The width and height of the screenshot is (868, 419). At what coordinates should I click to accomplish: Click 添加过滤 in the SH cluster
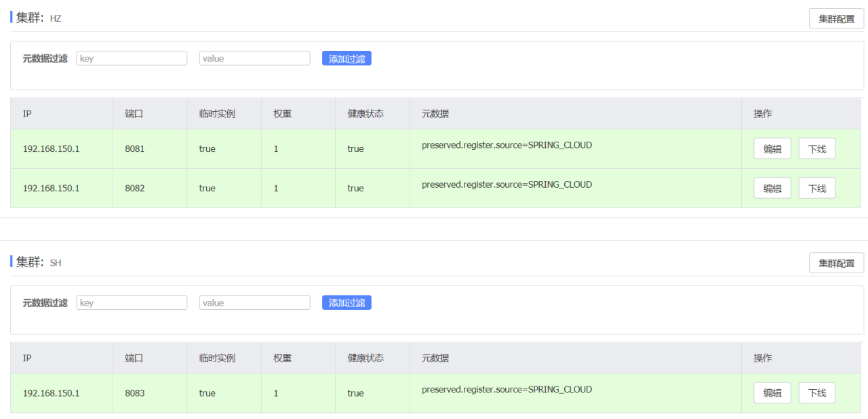click(x=347, y=302)
